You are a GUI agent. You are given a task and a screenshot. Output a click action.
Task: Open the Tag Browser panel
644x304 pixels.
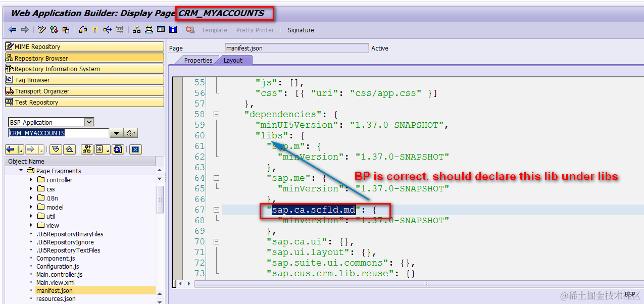(84, 80)
